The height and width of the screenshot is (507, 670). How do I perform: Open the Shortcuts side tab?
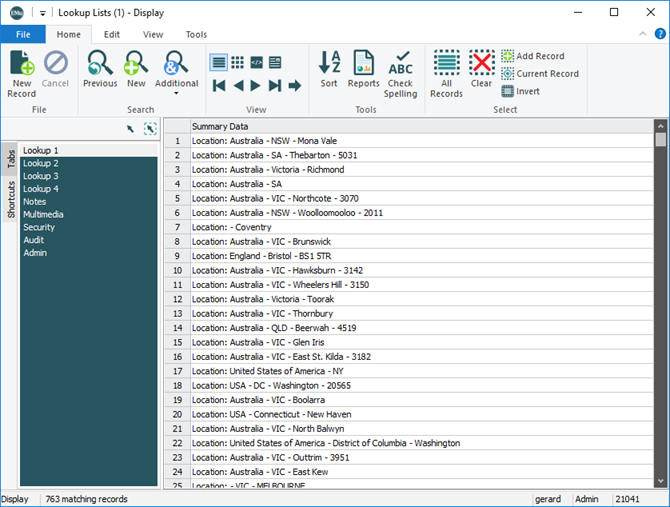11,200
